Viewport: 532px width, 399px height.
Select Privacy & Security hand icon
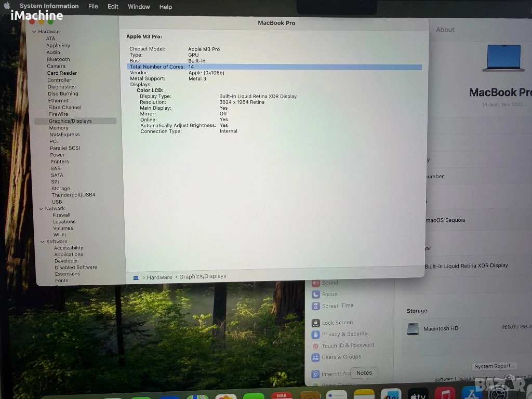click(x=315, y=334)
